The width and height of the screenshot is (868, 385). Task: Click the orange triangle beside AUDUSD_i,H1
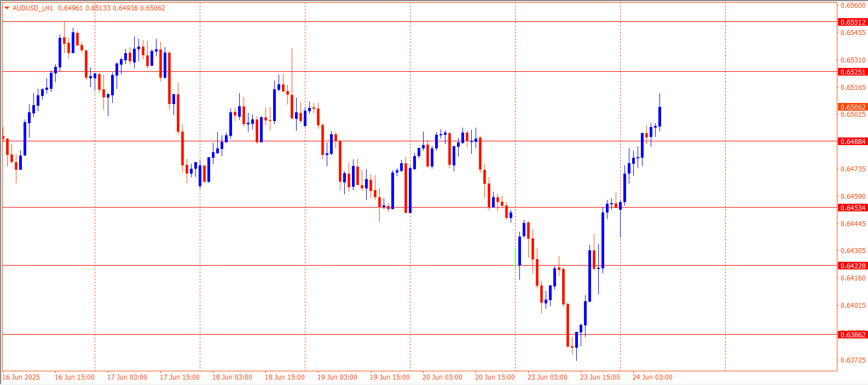[x=7, y=8]
